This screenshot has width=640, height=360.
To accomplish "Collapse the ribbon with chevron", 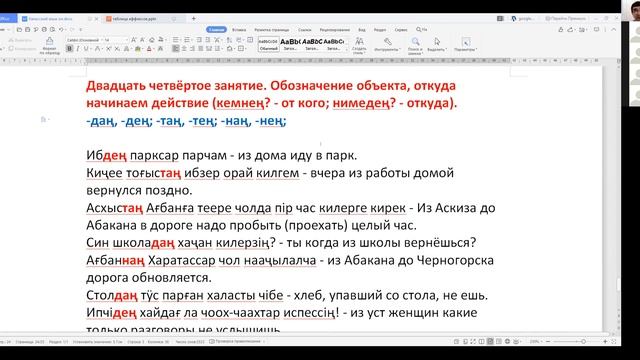I will pyautogui.click(x=613, y=29).
